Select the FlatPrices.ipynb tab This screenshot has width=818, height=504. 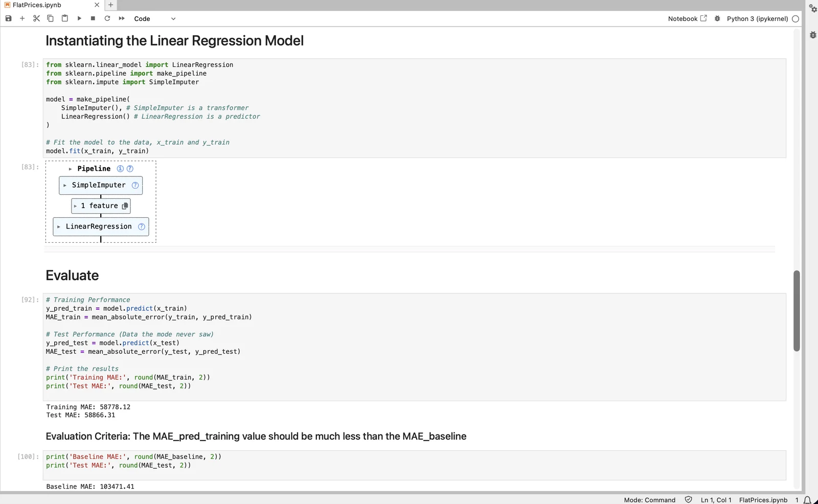(x=37, y=5)
